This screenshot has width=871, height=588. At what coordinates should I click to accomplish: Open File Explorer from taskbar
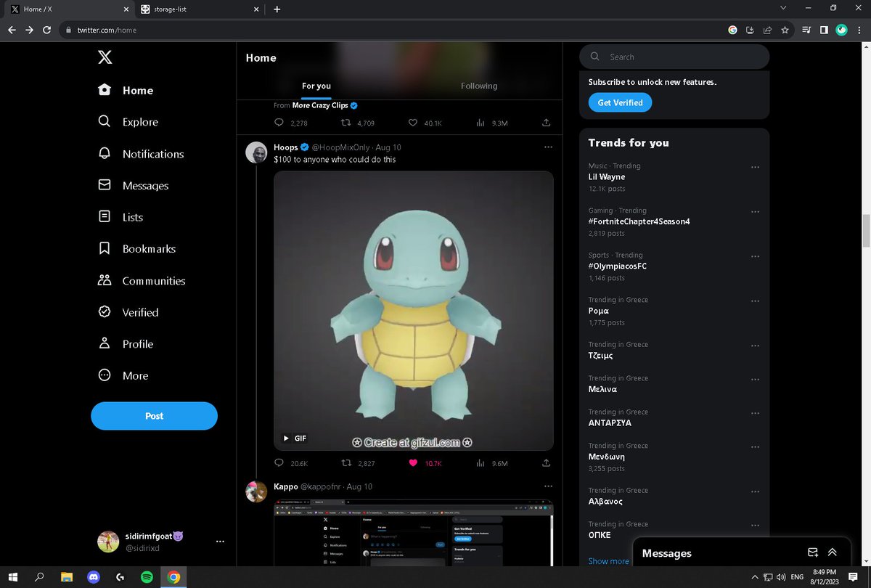66,577
